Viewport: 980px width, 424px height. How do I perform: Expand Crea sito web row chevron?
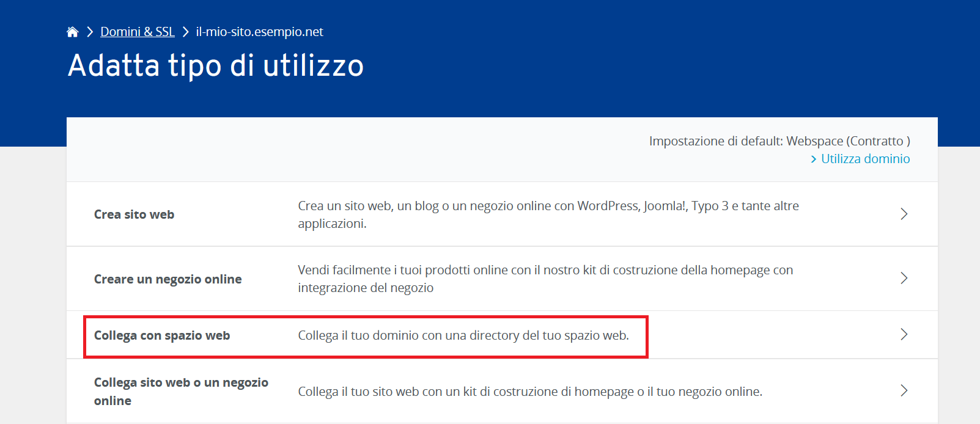[904, 214]
